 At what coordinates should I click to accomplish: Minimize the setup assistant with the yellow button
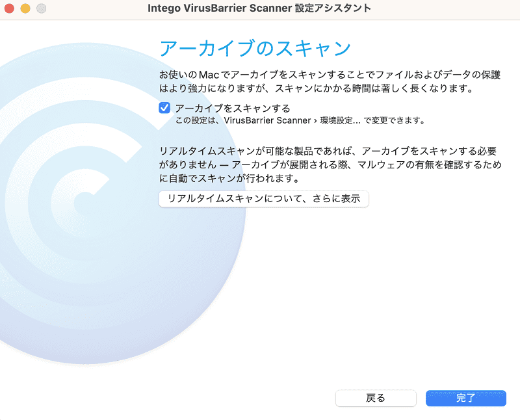click(25, 8)
